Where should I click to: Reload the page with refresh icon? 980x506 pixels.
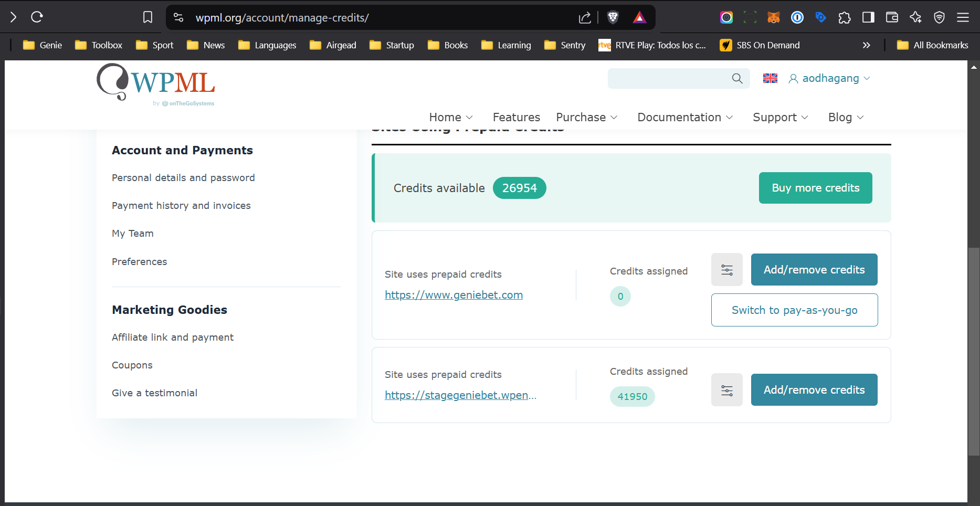(x=37, y=17)
